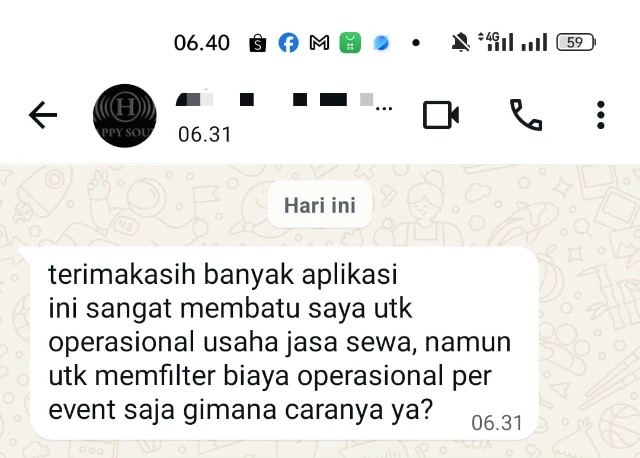The height and width of the screenshot is (458, 640).
Task: Tap the Shopee notification icon
Action: pos(258,43)
